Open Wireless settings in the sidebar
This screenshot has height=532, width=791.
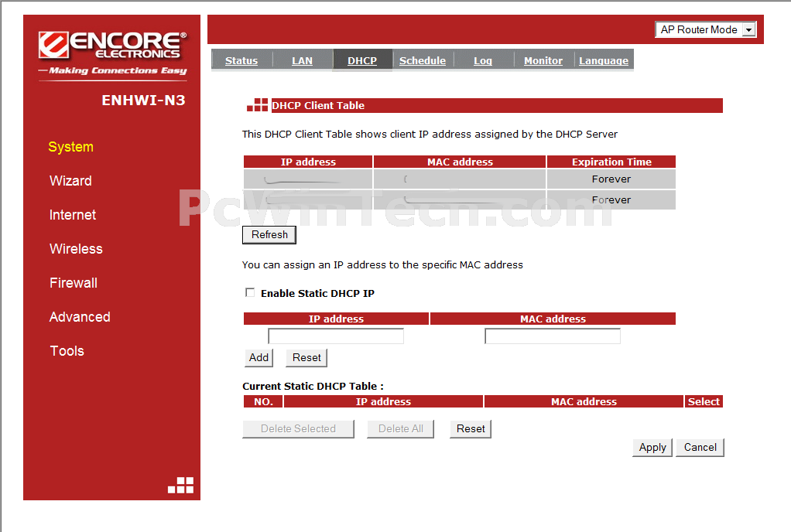[x=76, y=249]
